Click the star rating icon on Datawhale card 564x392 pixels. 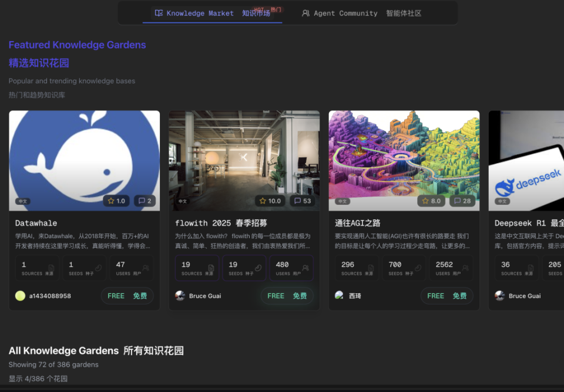tap(110, 200)
